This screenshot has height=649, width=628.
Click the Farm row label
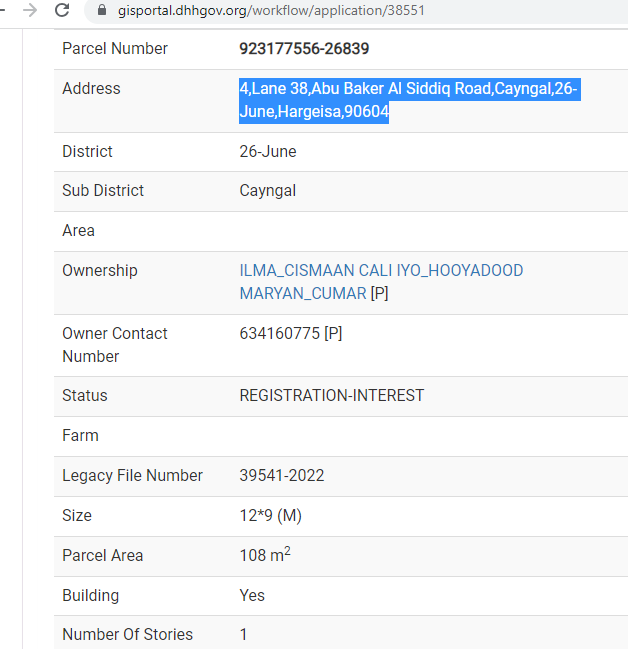click(x=80, y=435)
